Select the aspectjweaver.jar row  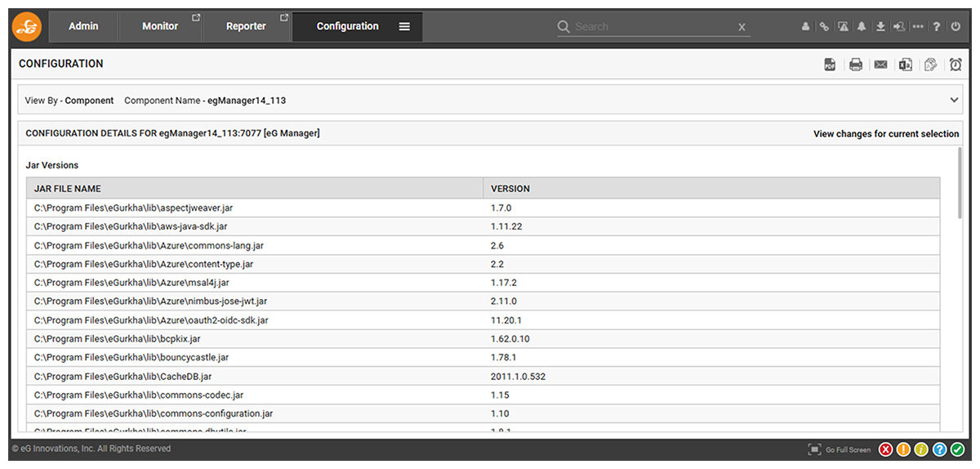pyautogui.click(x=483, y=208)
